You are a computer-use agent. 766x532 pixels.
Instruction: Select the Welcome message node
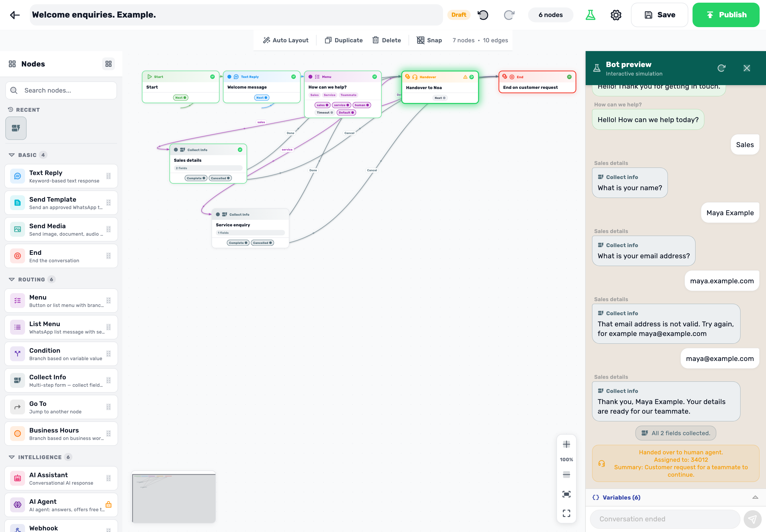click(261, 87)
